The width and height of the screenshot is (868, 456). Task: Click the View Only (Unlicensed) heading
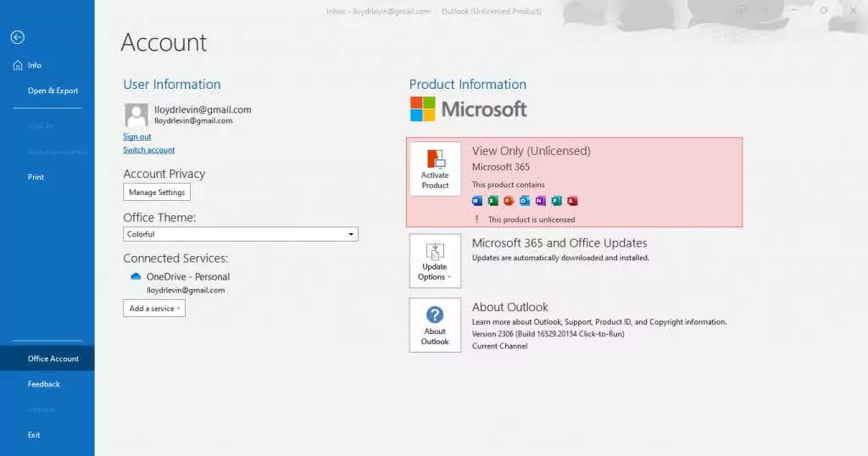tap(531, 151)
